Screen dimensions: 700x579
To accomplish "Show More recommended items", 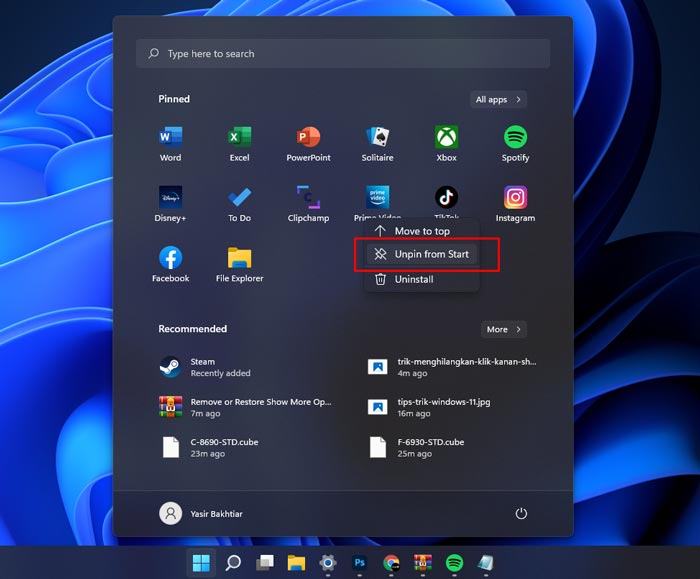I will (504, 329).
